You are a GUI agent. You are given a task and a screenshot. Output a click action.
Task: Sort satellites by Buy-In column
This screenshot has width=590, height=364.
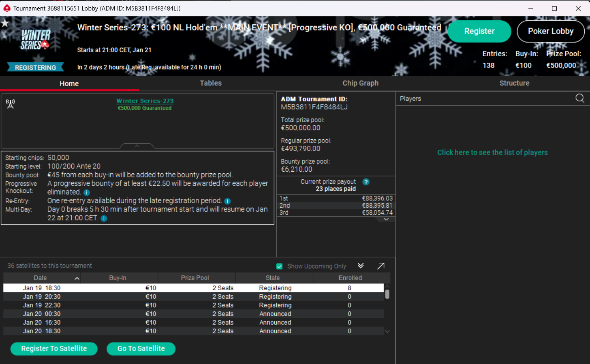[x=120, y=278]
